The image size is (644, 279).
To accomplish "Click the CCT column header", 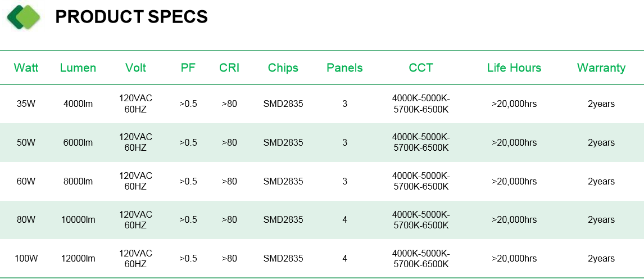I will coord(421,68).
